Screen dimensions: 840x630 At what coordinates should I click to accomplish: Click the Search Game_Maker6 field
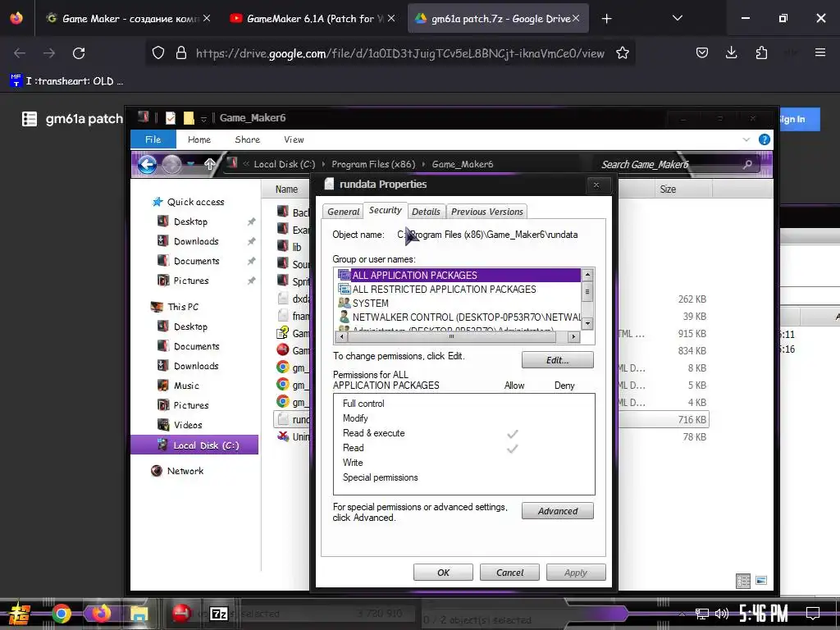click(x=669, y=164)
